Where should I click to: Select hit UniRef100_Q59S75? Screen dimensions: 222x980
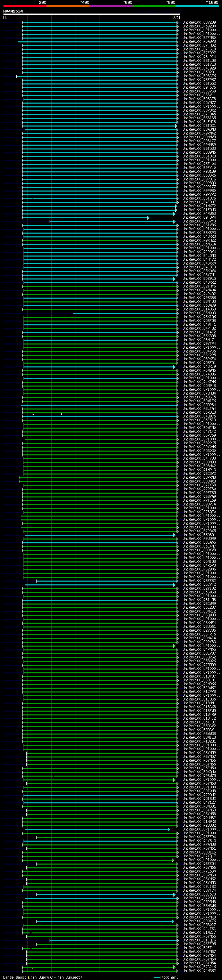coord(199,397)
